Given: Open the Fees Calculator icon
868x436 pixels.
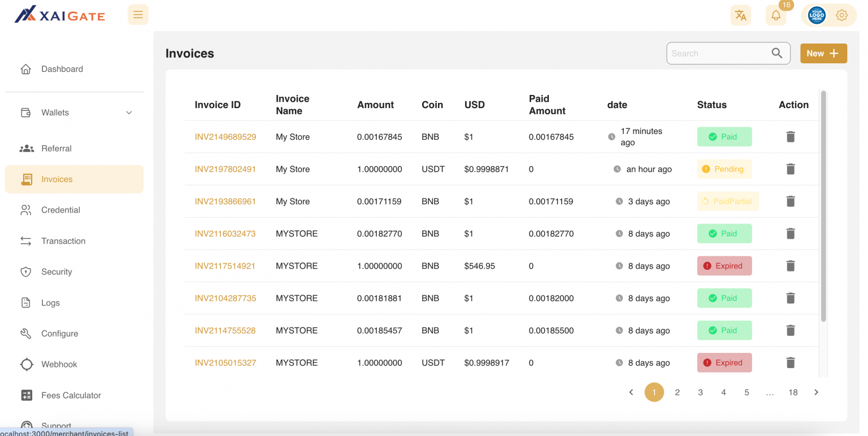Looking at the screenshot, I should tap(25, 395).
